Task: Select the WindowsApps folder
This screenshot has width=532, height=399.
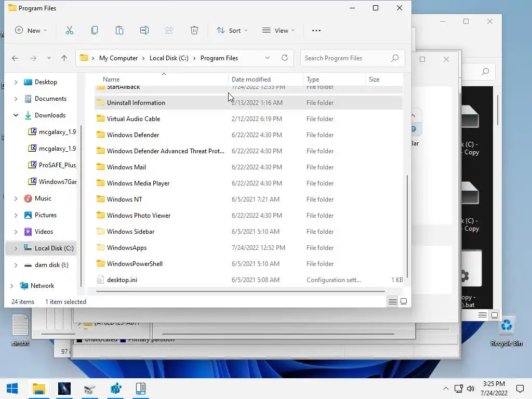Action: (x=249, y=248)
